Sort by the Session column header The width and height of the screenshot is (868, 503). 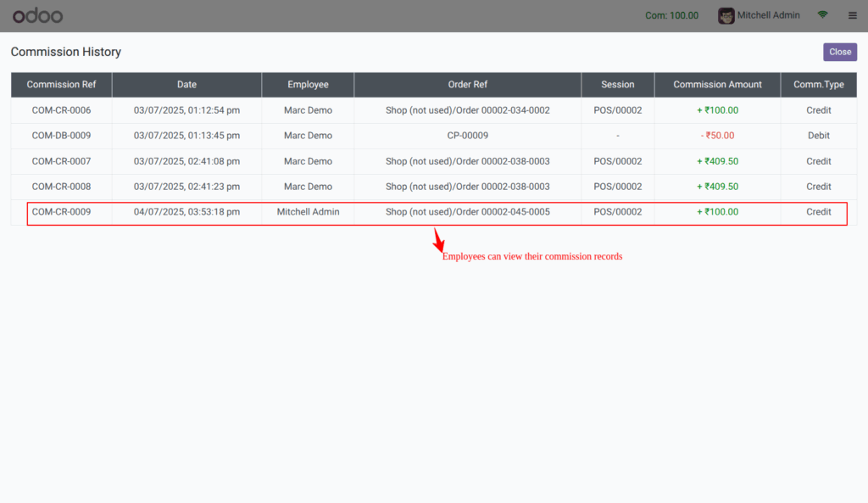point(617,84)
